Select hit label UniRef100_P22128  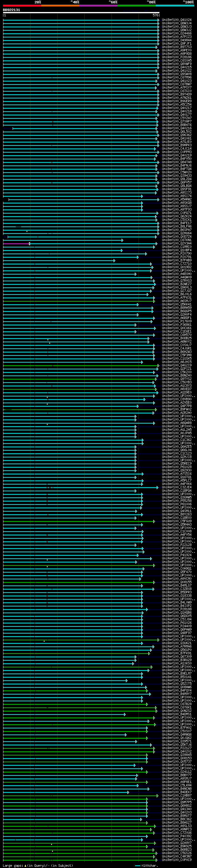click(x=177, y=545)
